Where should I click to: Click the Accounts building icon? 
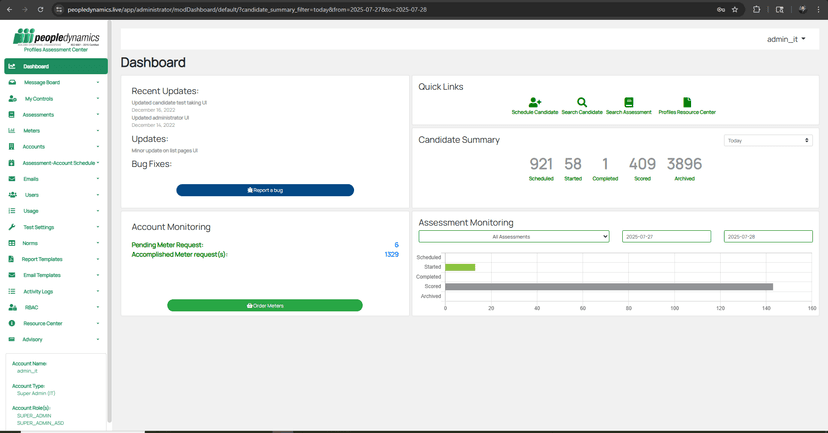point(12,147)
